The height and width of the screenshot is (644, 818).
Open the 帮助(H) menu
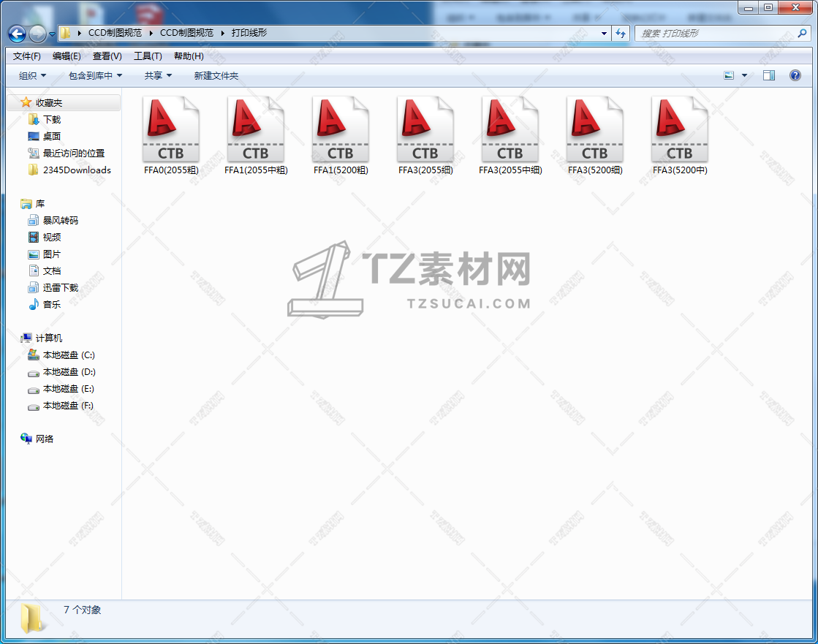click(189, 56)
